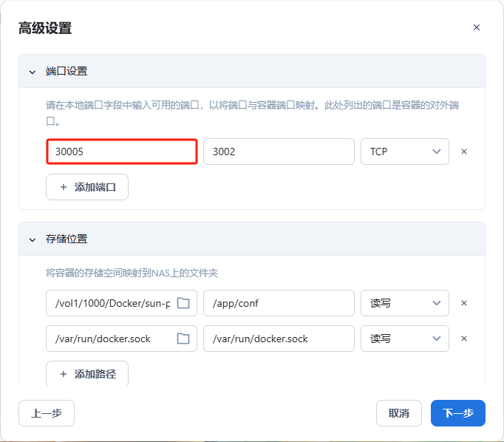Remove the 30005 port mapping row
The height and width of the screenshot is (442, 504).
click(464, 152)
